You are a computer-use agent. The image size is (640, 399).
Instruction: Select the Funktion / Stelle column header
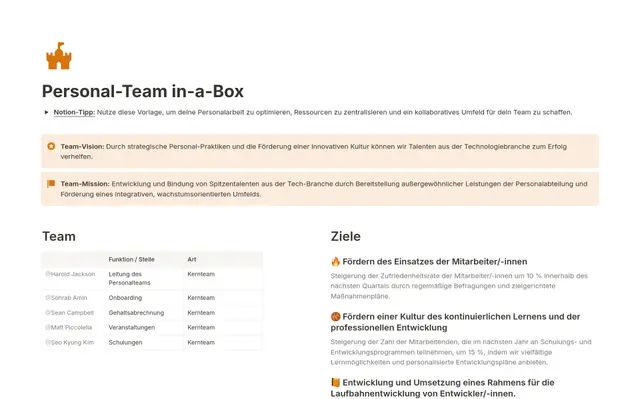coord(131,259)
